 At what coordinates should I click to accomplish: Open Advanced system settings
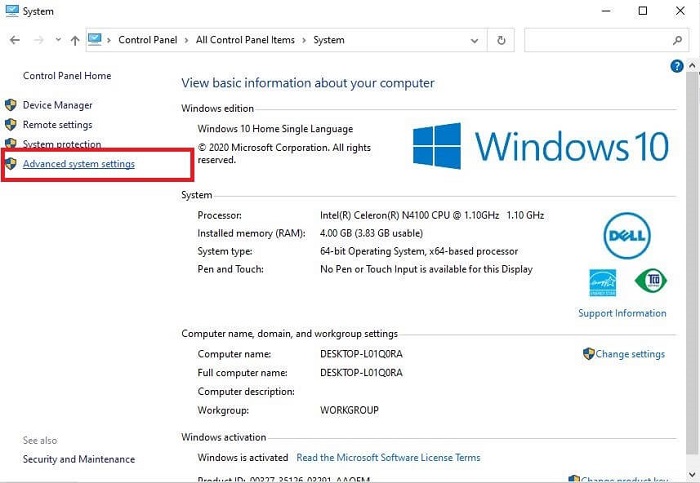tap(79, 164)
